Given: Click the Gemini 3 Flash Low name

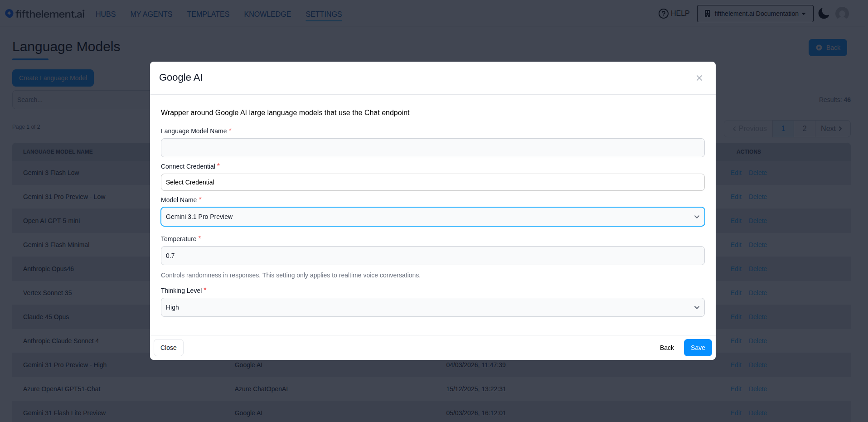Looking at the screenshot, I should pos(51,173).
